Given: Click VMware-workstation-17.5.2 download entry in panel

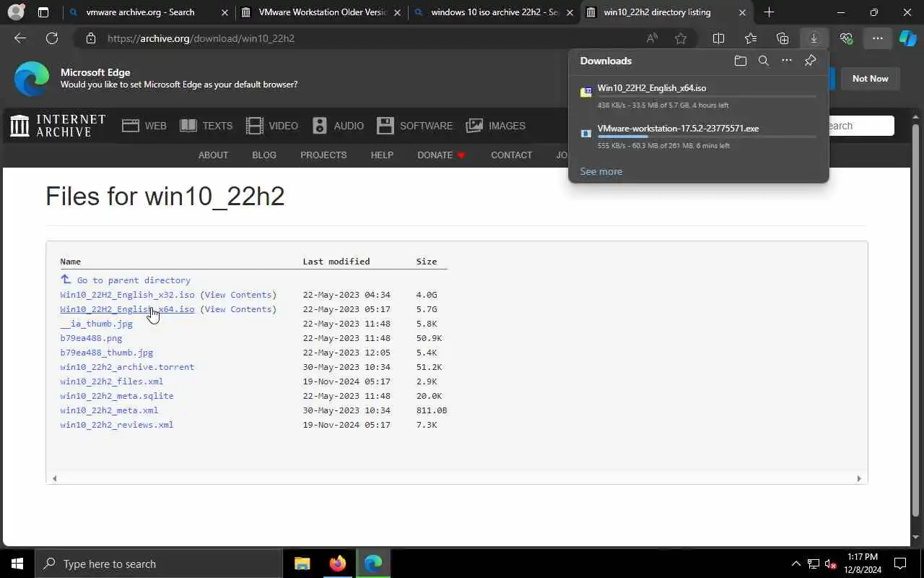Looking at the screenshot, I should pos(698,137).
